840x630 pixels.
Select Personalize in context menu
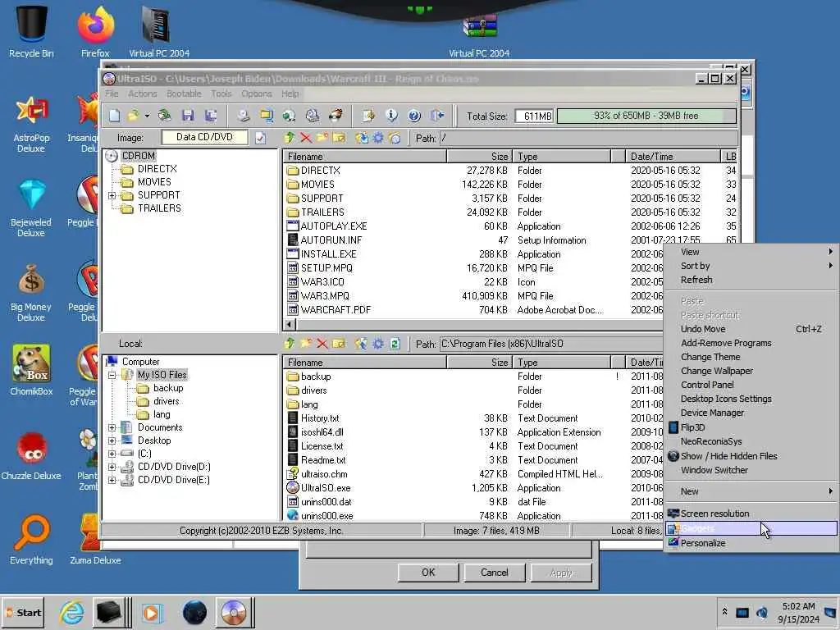pyautogui.click(x=751, y=543)
